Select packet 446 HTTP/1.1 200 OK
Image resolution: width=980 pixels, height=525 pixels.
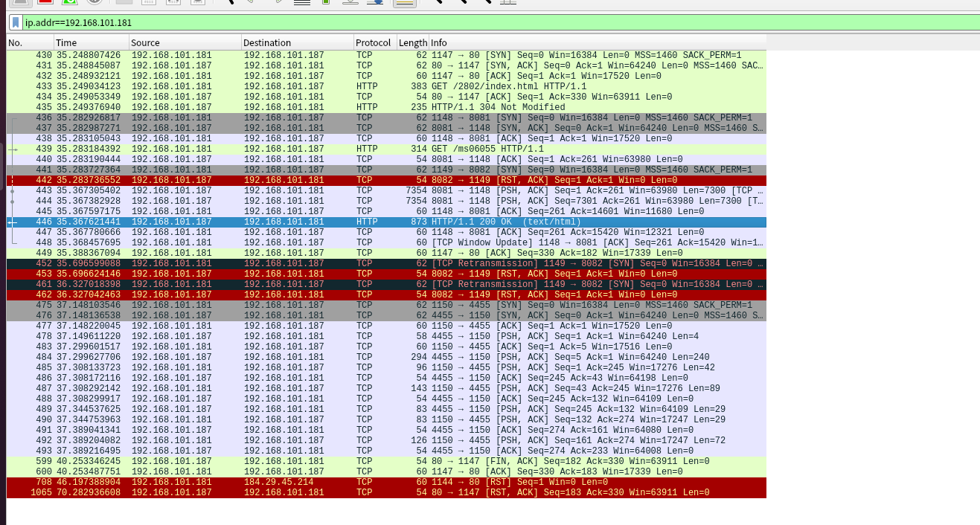[x=386, y=222]
